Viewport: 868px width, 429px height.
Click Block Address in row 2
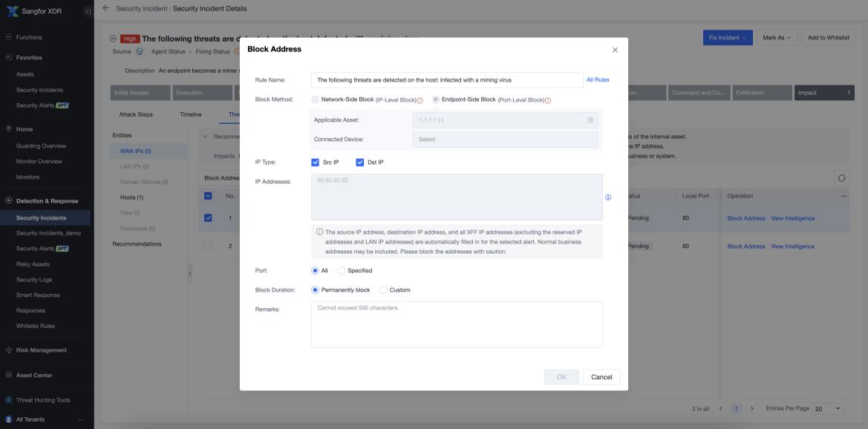pos(746,246)
